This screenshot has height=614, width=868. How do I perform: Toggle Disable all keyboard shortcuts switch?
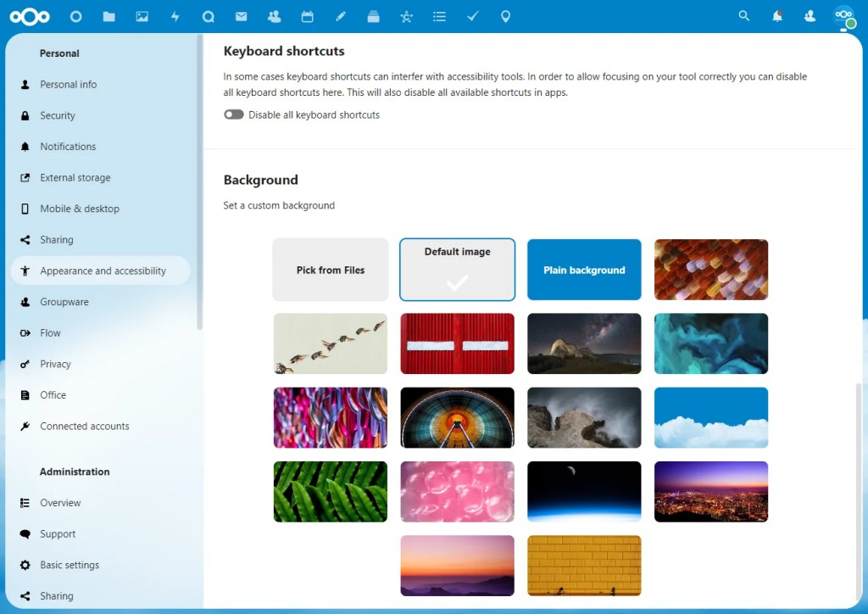[x=234, y=114]
